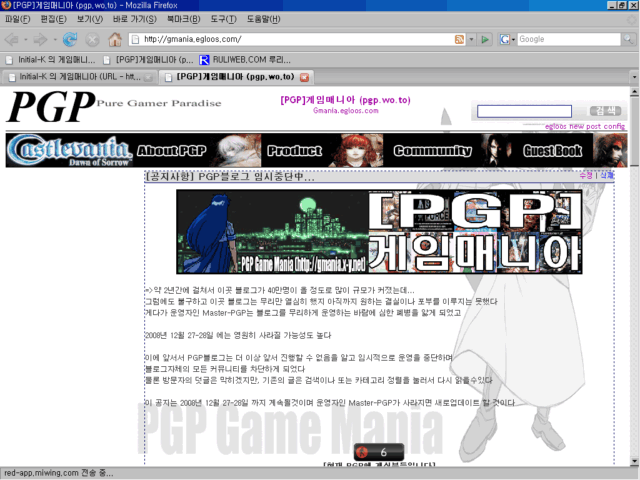
Task: Click the search magnifier icon
Action: 628,39
